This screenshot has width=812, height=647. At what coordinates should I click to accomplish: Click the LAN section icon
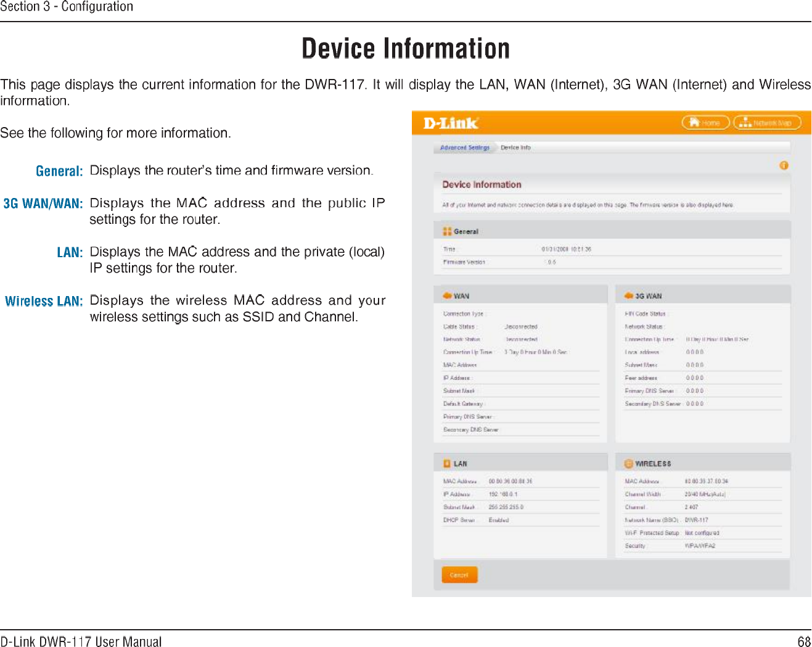tap(447, 464)
